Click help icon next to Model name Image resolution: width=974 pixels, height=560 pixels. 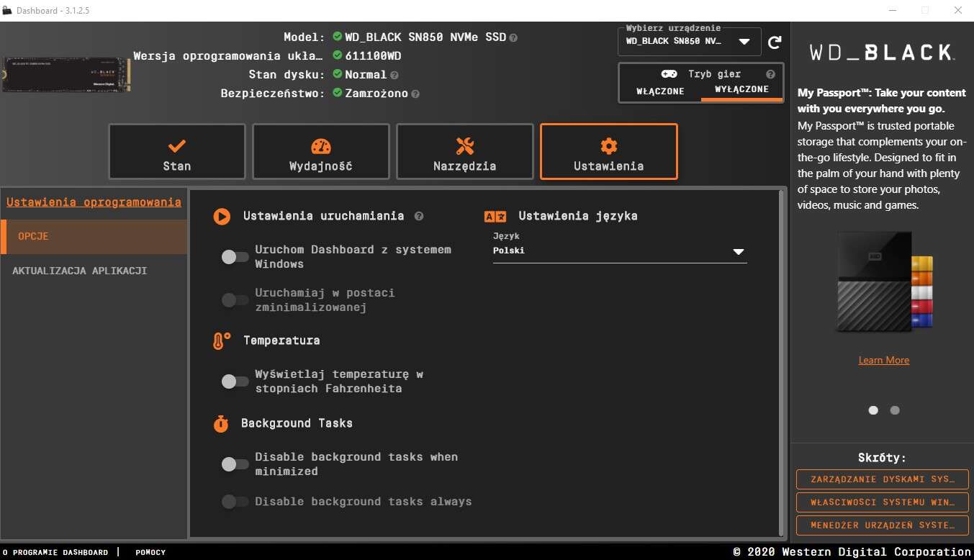(513, 37)
